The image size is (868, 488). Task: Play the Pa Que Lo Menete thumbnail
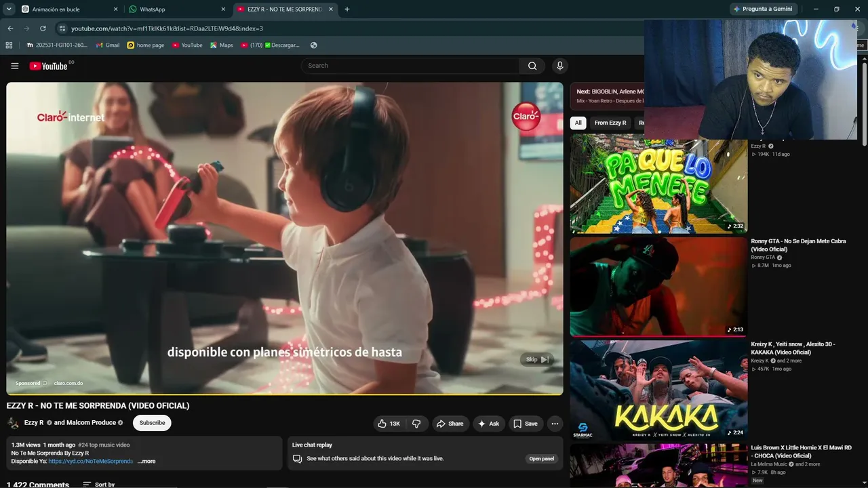point(658,184)
